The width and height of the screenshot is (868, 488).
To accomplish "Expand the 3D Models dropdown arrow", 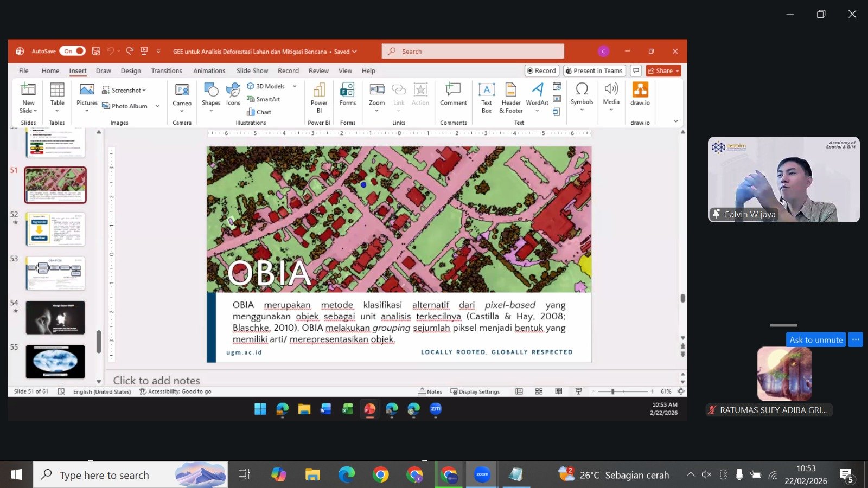I will pyautogui.click(x=295, y=86).
